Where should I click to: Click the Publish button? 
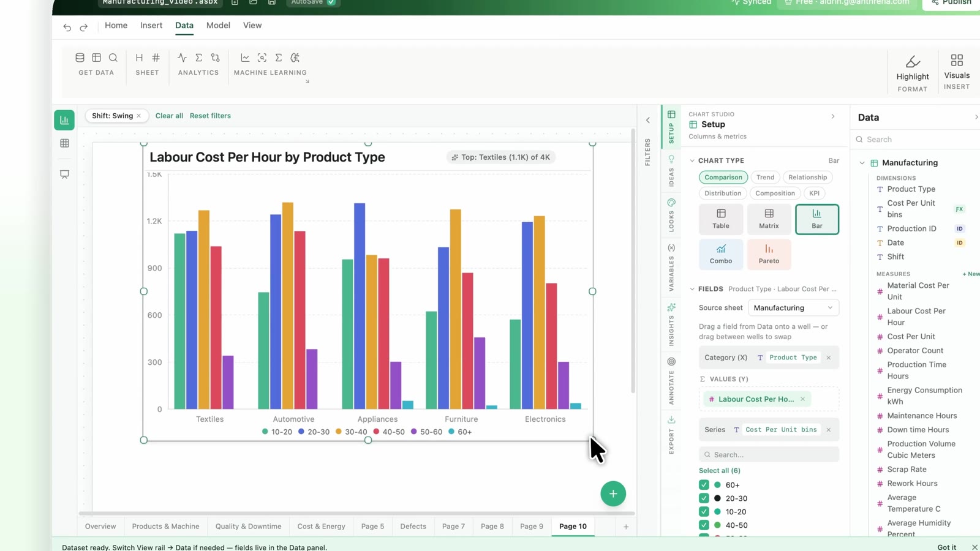pyautogui.click(x=951, y=2)
